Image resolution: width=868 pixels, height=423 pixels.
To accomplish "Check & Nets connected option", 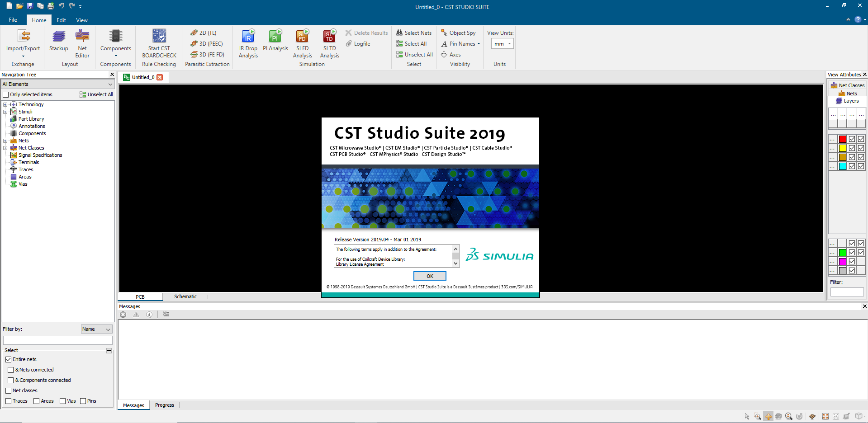I will click(x=11, y=370).
